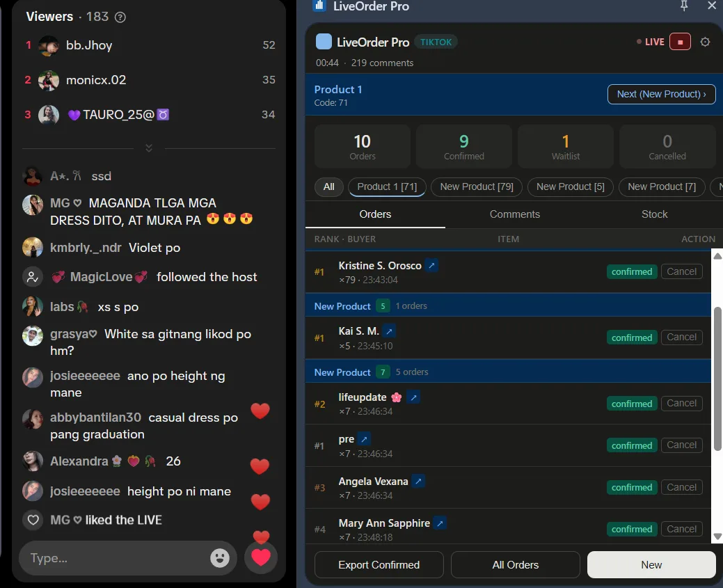Click the Viewers help question mark icon
This screenshot has width=723, height=588.
tap(120, 17)
